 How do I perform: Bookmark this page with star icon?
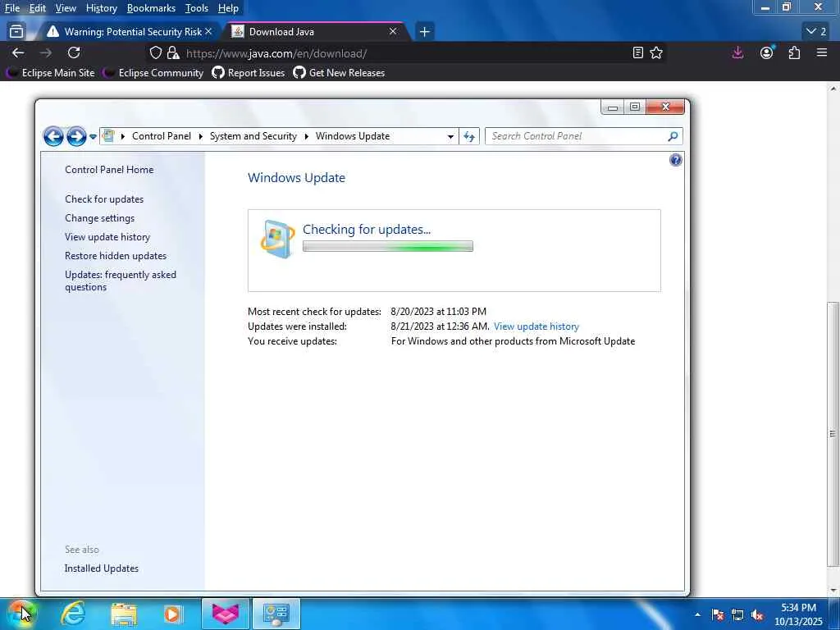click(656, 53)
